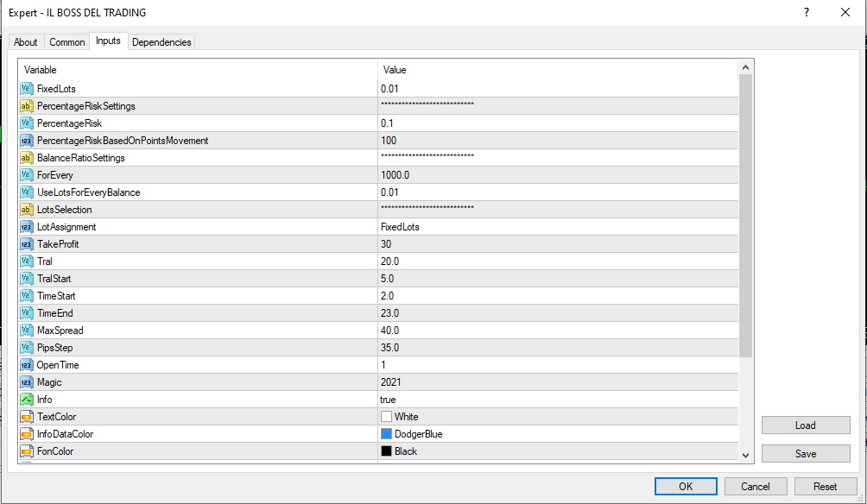The height and width of the screenshot is (504, 867).
Task: Open the About tab
Action: point(26,42)
